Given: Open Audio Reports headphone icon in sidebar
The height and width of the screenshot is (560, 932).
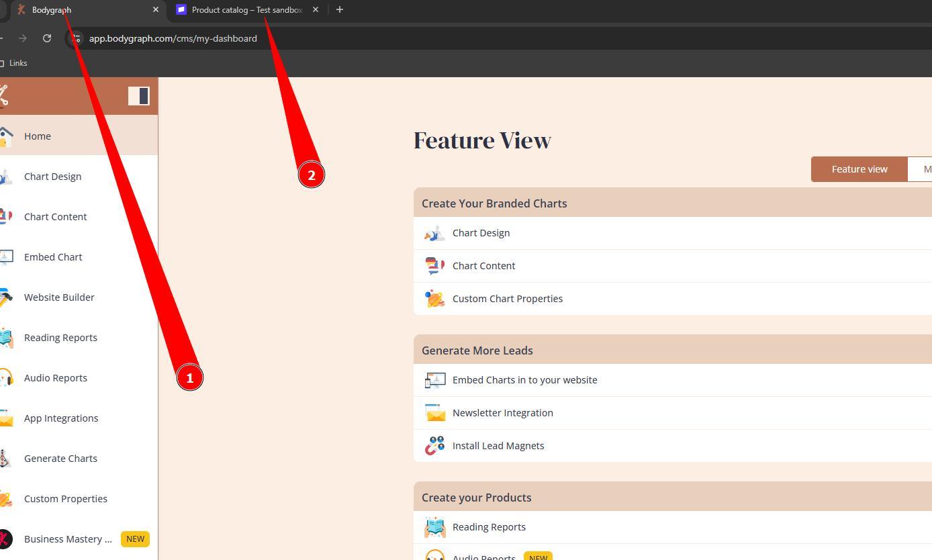Looking at the screenshot, I should coord(6,378).
